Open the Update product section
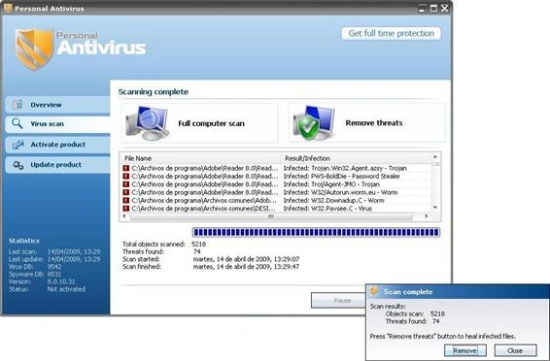 tap(58, 165)
